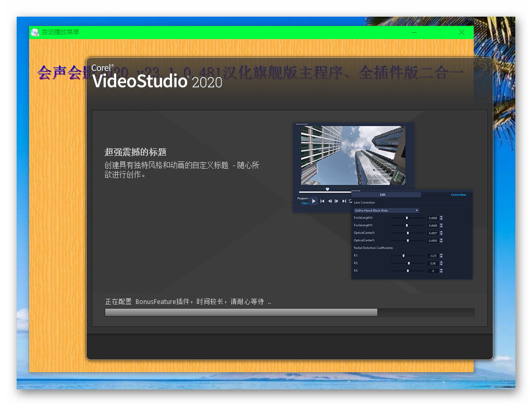Click the 'Lens Correction' label
The image size is (532, 406).
click(x=364, y=202)
